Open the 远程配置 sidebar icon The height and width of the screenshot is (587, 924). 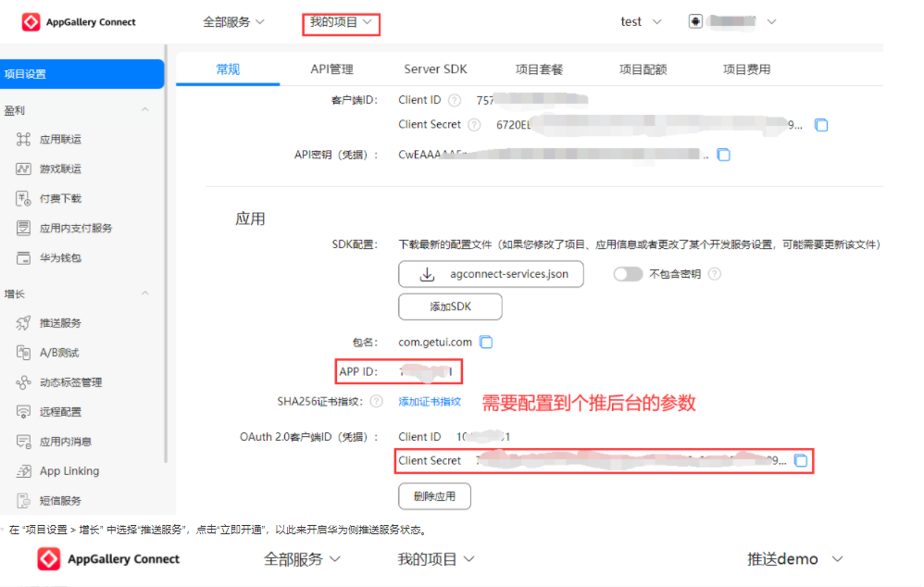(x=23, y=412)
